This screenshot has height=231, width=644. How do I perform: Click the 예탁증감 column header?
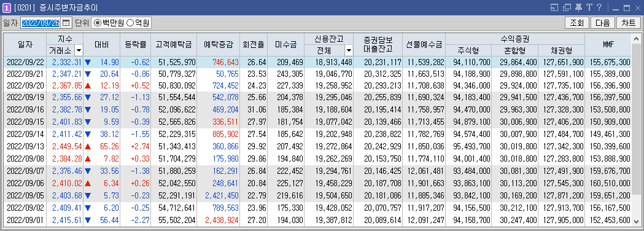pos(218,45)
